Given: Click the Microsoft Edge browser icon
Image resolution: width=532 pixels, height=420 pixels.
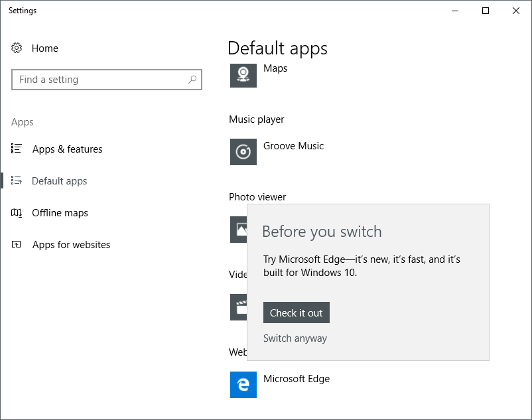Looking at the screenshot, I should (x=243, y=385).
